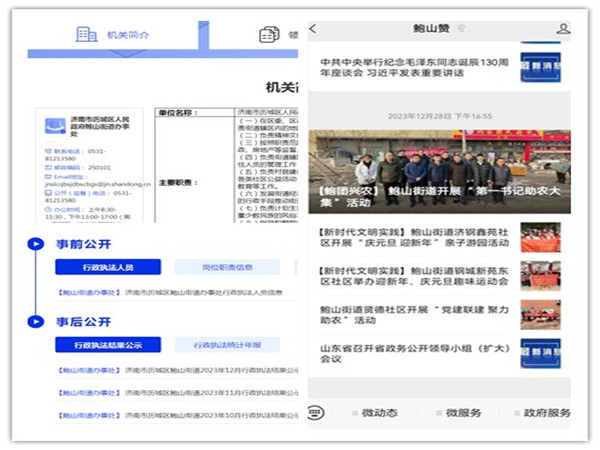Click the 单位名称 table cell

point(195,112)
